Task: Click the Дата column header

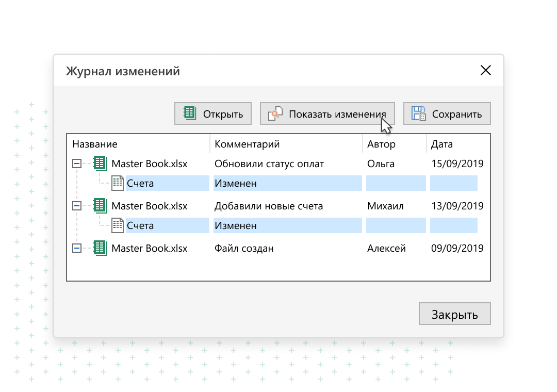Action: point(442,144)
